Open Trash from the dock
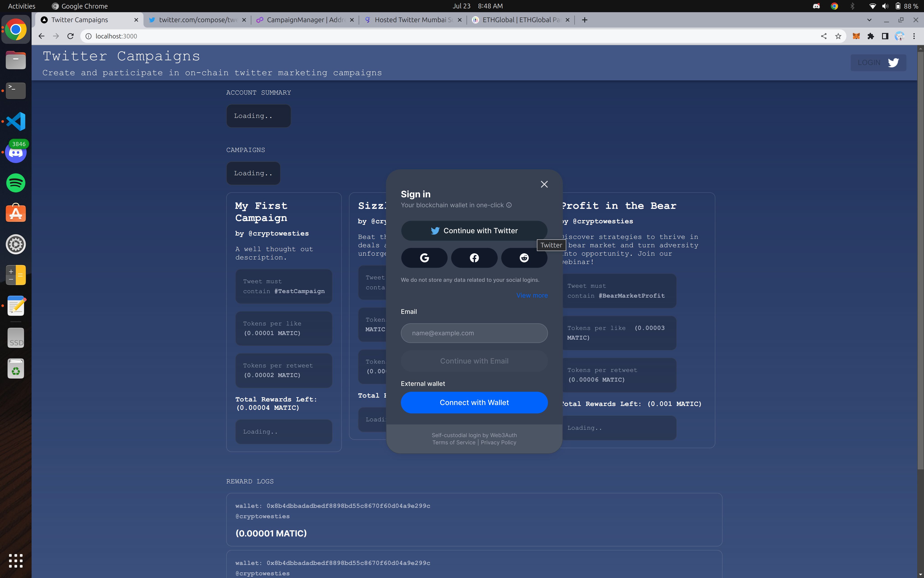924x578 pixels. point(16,368)
